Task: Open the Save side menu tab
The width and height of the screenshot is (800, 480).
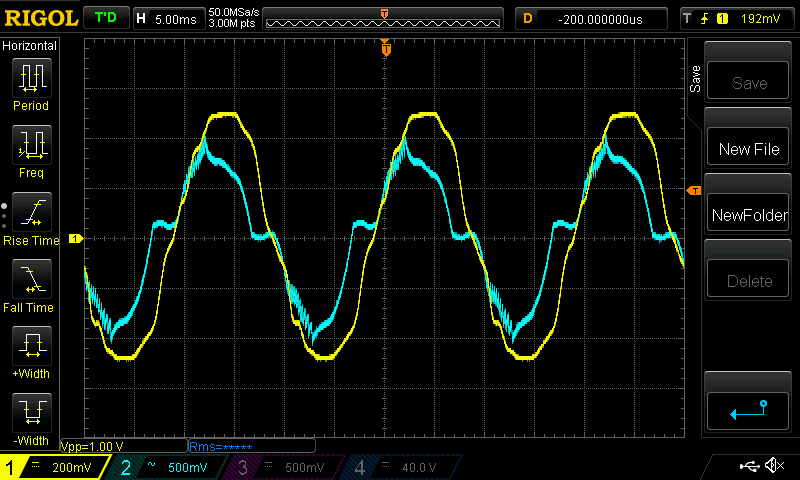Action: click(x=695, y=80)
